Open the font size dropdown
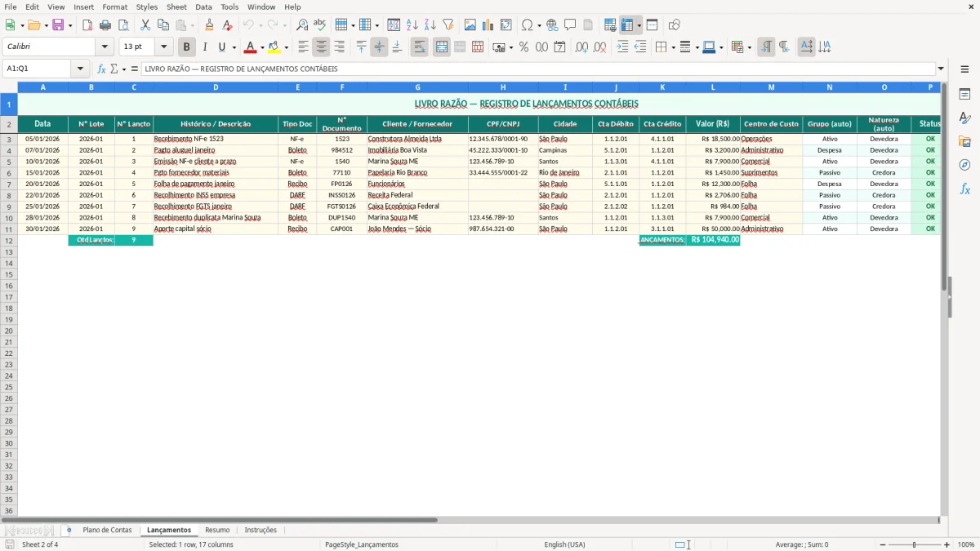The image size is (980, 551). click(163, 47)
